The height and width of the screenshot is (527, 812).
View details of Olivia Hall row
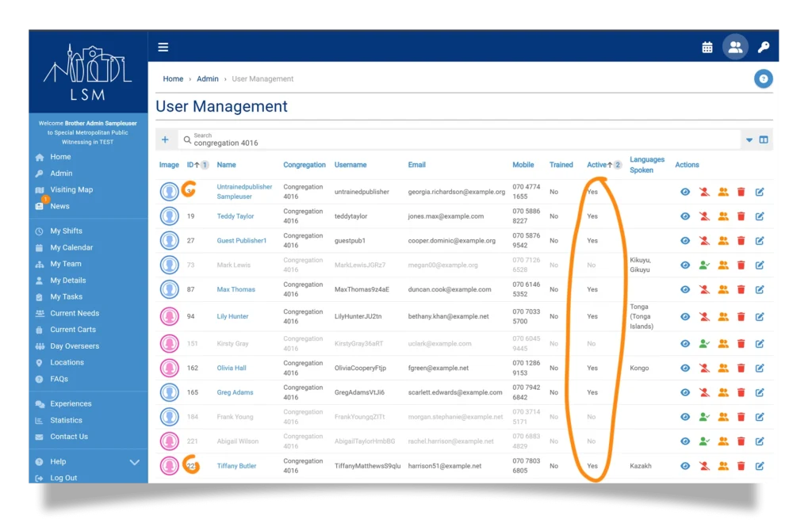click(x=684, y=368)
